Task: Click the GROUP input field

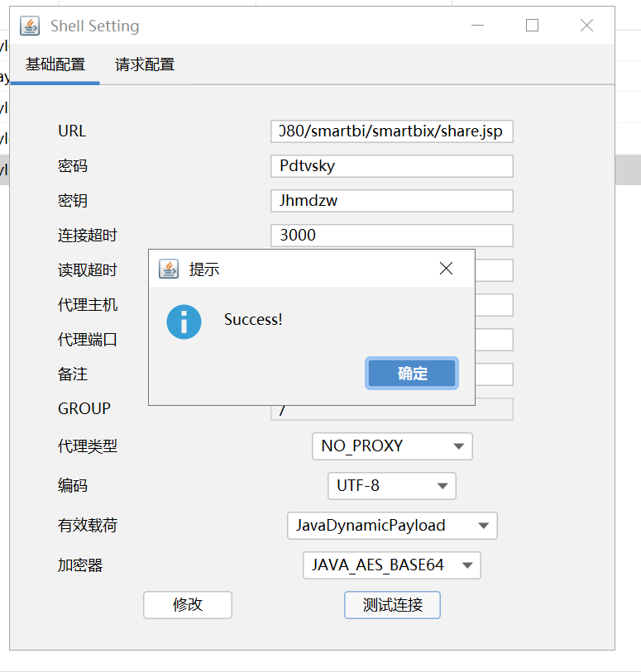Action: point(392,412)
